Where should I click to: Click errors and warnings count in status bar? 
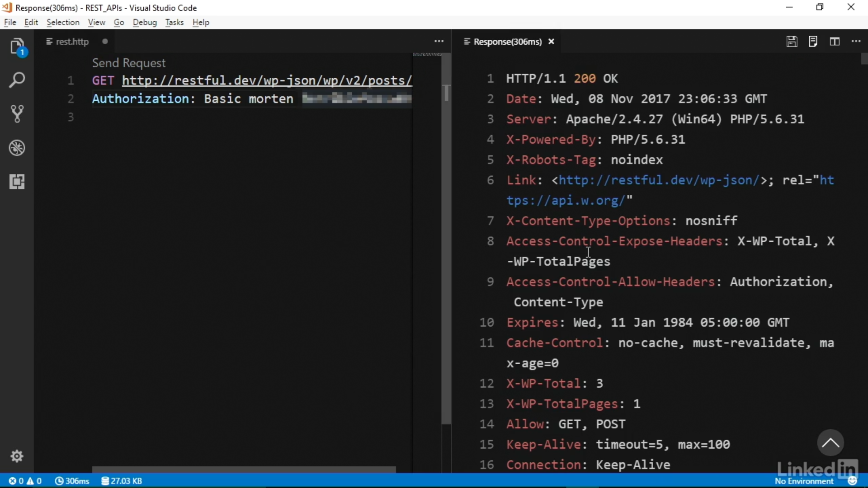point(25,481)
